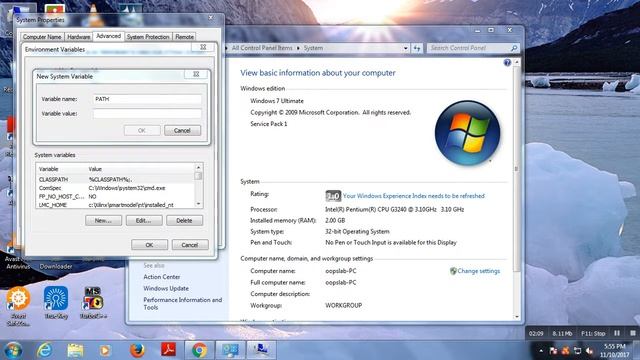640x360 pixels.
Task: Open Avast orange tray icon
Action: coord(566,351)
